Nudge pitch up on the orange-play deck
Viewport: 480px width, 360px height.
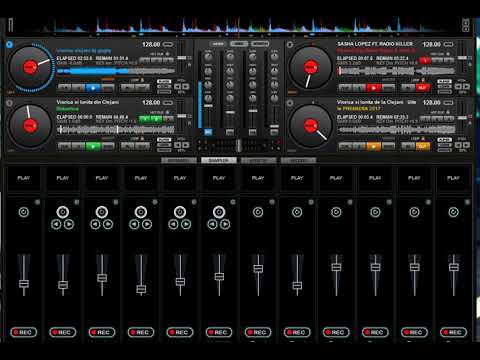pos(467,145)
